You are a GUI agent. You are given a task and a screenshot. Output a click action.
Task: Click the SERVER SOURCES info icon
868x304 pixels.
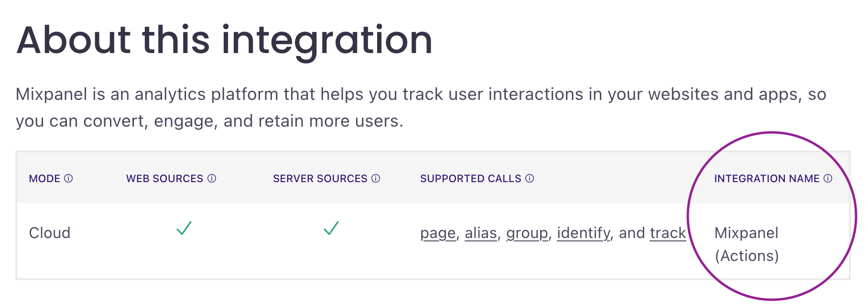coord(376,178)
